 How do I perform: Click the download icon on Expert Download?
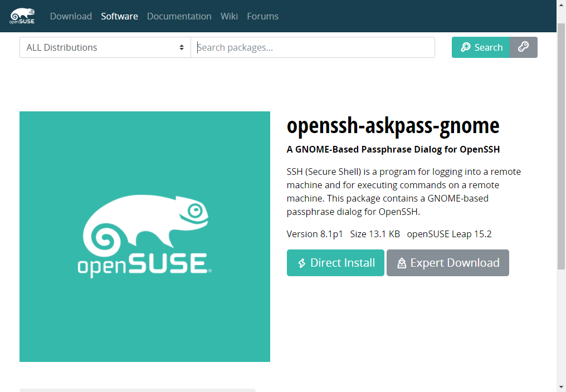click(402, 263)
